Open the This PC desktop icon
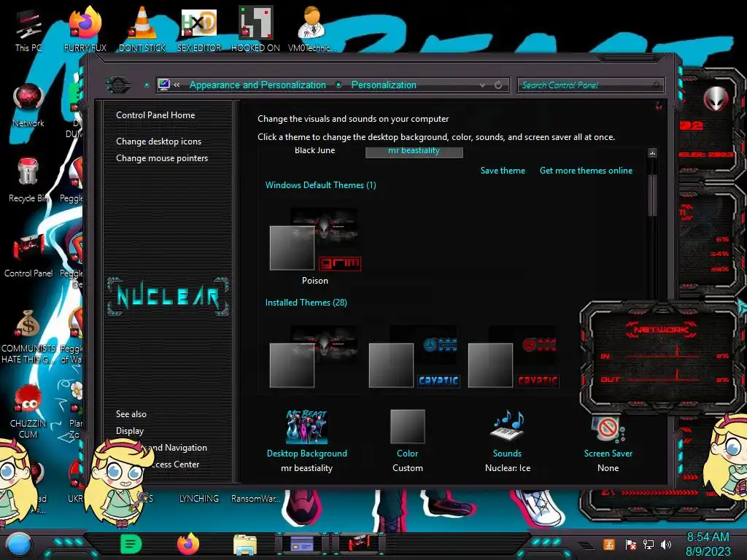747x560 pixels. [x=28, y=29]
